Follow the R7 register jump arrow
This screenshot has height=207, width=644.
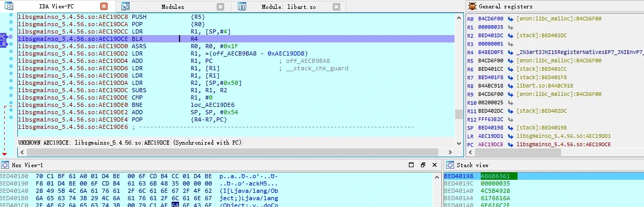511,78
